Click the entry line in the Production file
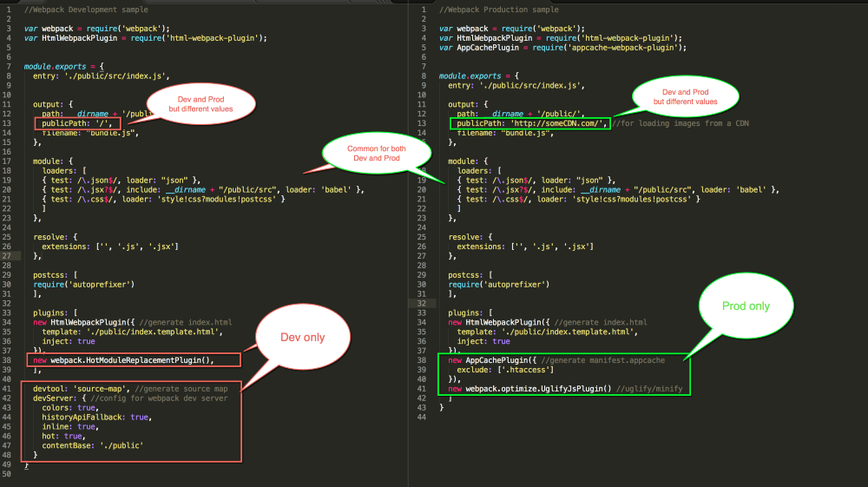This screenshot has width=868, height=487. 516,85
